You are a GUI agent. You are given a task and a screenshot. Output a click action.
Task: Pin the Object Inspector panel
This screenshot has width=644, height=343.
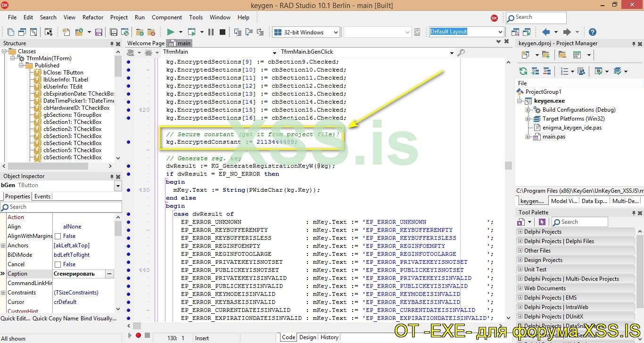click(x=112, y=176)
